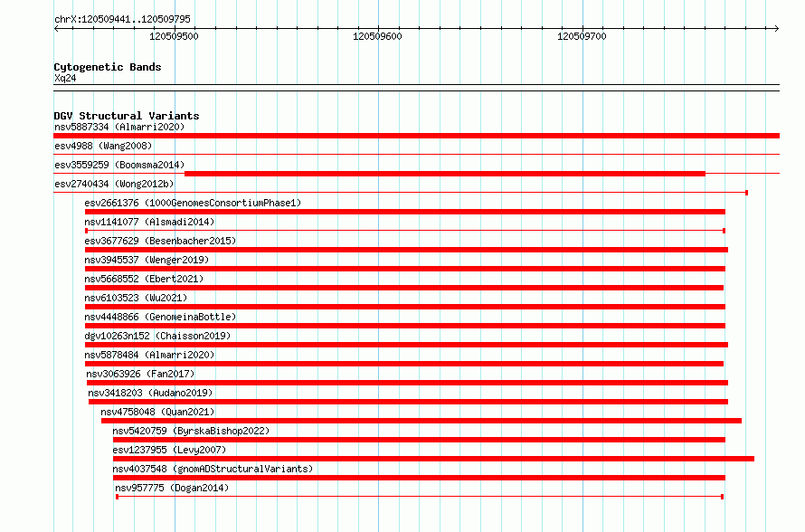Screen dimensions: 805x532
Task: Click the red bar under nsv5668552
Action: [404, 288]
